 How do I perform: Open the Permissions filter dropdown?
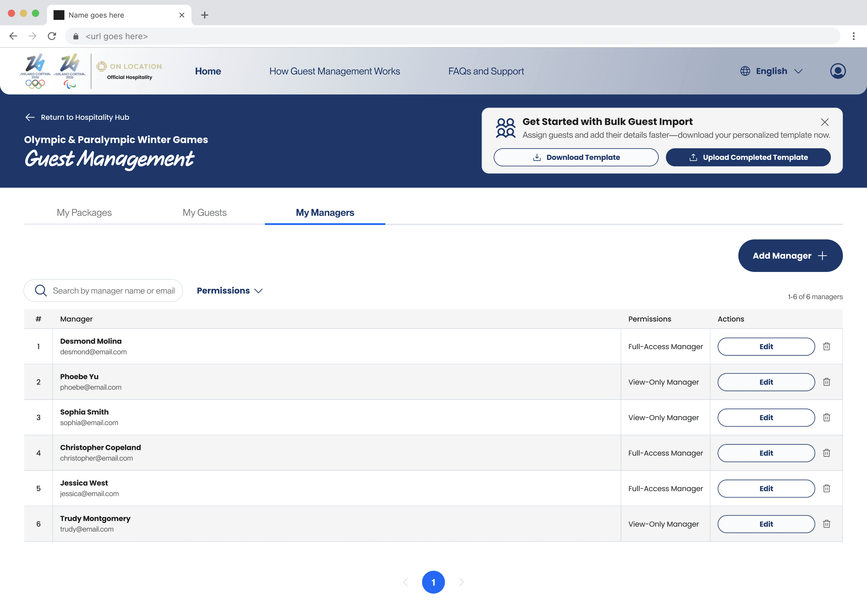click(229, 291)
